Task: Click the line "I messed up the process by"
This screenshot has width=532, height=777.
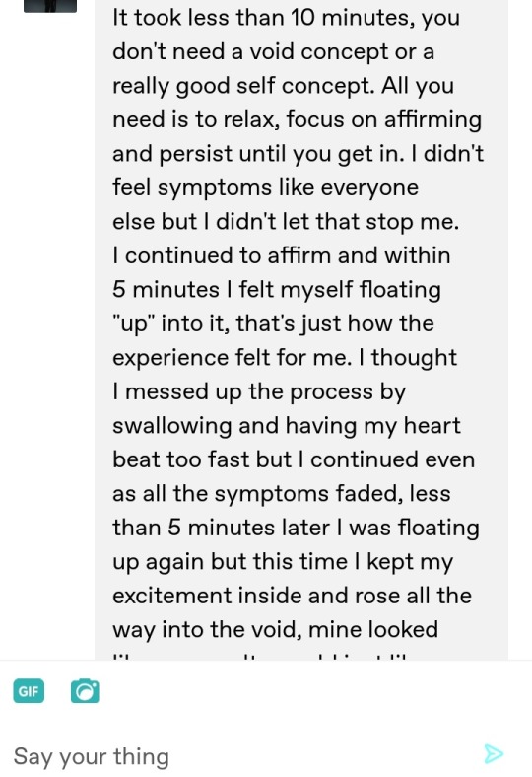Action: click(259, 392)
